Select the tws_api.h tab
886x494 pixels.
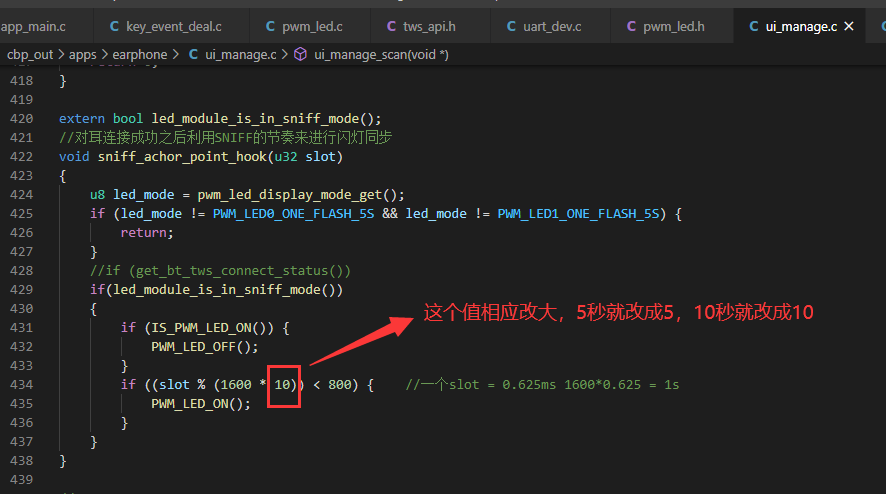pos(422,27)
